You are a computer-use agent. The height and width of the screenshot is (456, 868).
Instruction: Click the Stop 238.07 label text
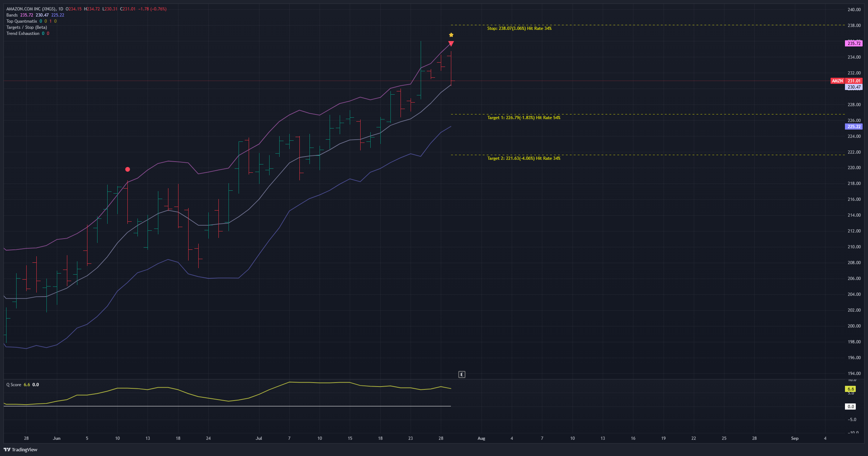point(519,28)
